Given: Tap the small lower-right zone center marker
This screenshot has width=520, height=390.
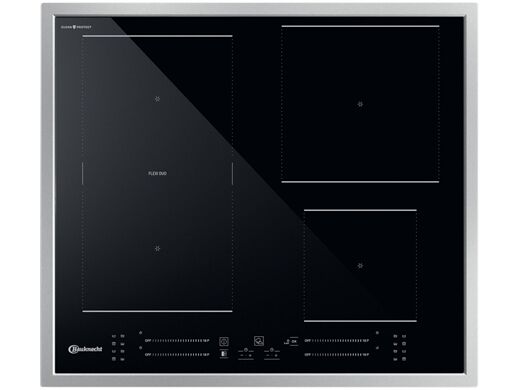Looking at the screenshot, I should [x=360, y=266].
